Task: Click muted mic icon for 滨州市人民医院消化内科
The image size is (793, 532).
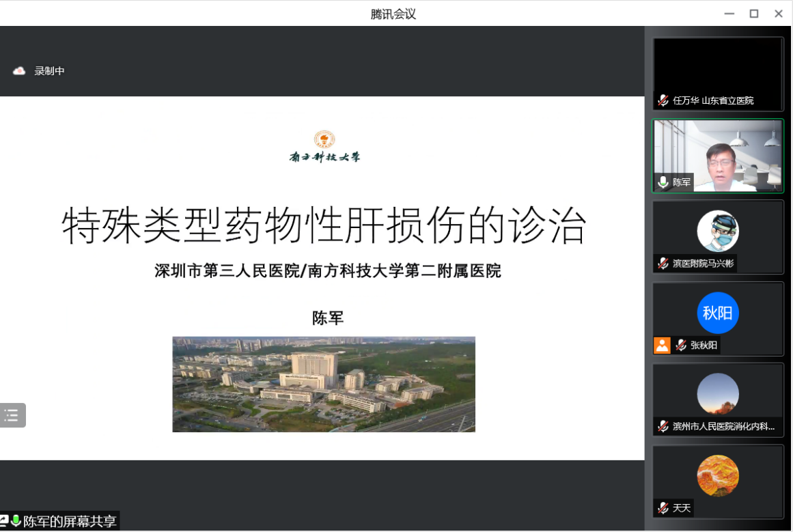Action: pos(663,427)
